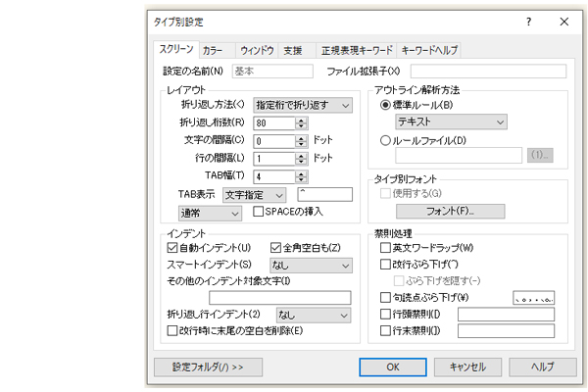
Task: Increase the 折り返し桁数 spinner value
Action: pyautogui.click(x=300, y=120)
